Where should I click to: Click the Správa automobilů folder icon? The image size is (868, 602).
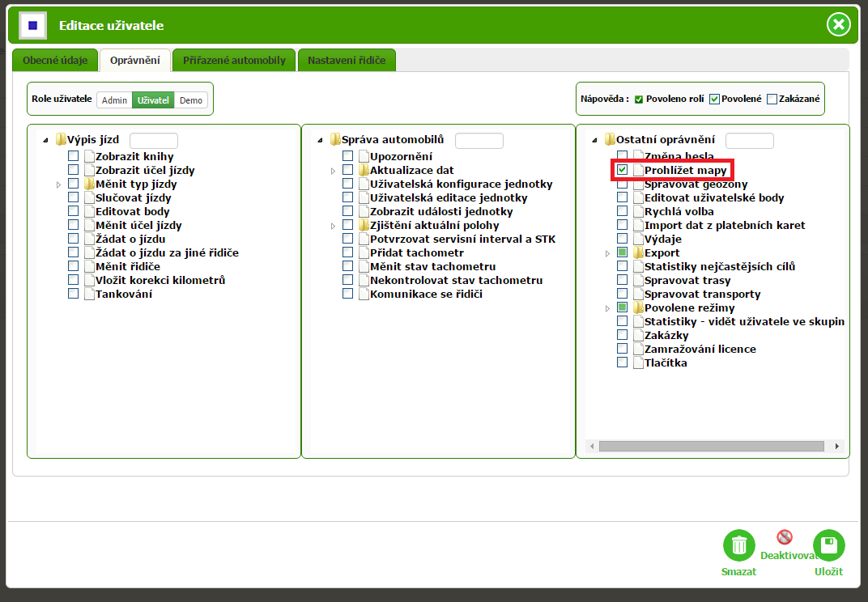tap(335, 140)
